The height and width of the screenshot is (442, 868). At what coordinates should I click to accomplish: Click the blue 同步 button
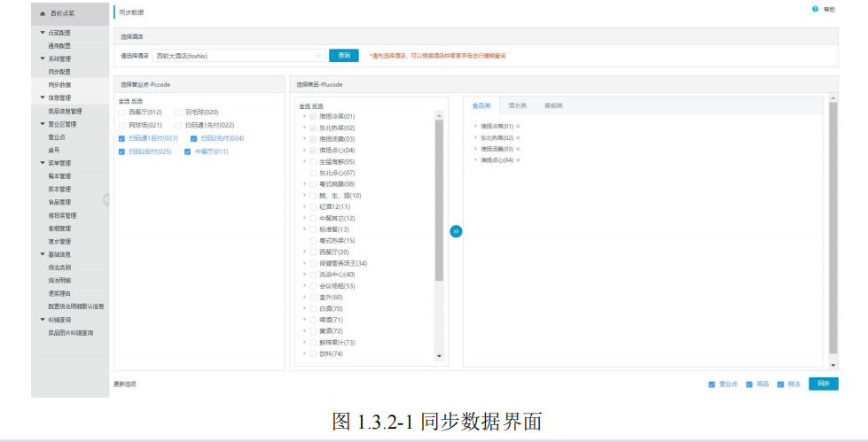pos(823,384)
